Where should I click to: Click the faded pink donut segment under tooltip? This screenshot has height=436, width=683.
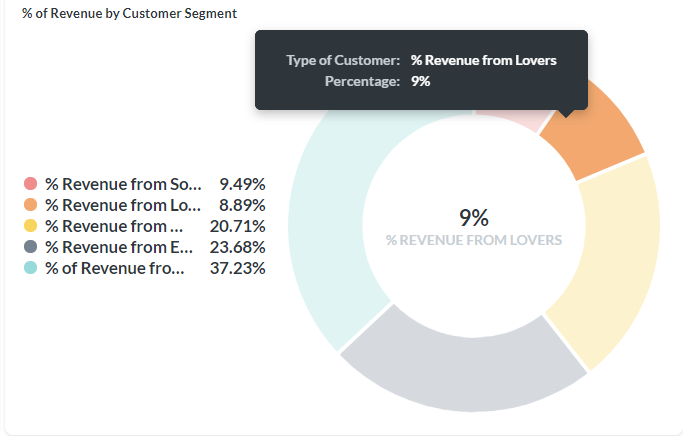point(512,118)
